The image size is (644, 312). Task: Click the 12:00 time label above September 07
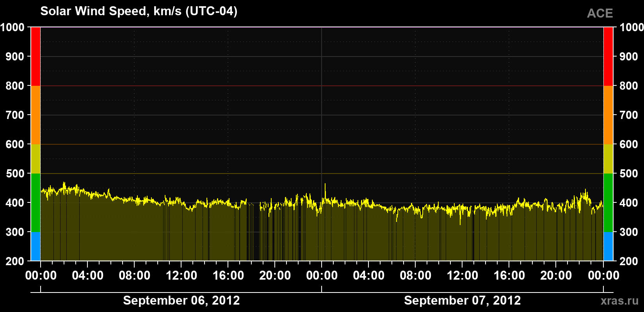463,275
